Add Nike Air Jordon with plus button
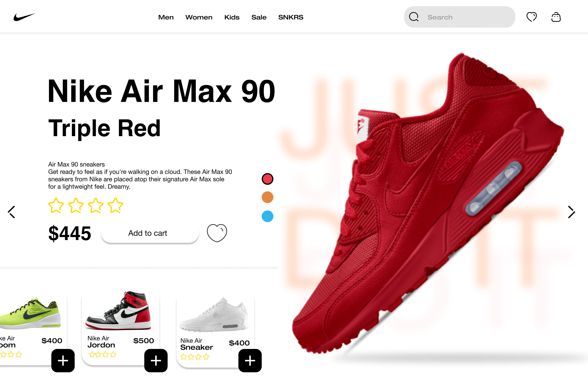Image resolution: width=588 pixels, height=382 pixels. pyautogui.click(x=156, y=361)
